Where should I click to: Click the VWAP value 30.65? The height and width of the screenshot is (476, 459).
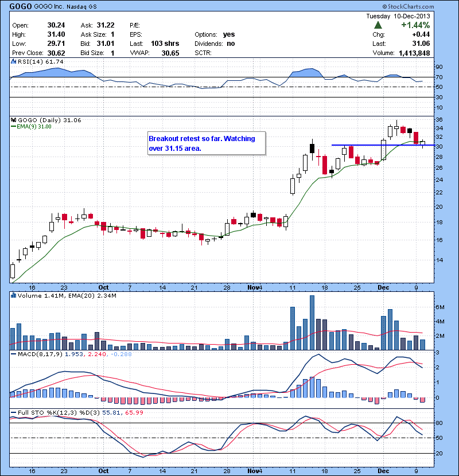tap(170, 53)
